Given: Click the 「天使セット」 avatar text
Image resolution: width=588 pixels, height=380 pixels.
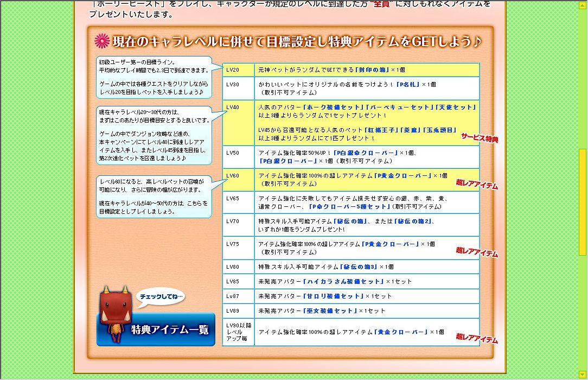Looking at the screenshot, I should click(x=456, y=107).
